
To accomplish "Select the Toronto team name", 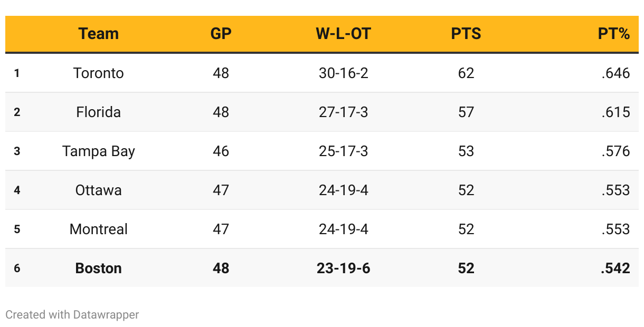I will 99,73.
